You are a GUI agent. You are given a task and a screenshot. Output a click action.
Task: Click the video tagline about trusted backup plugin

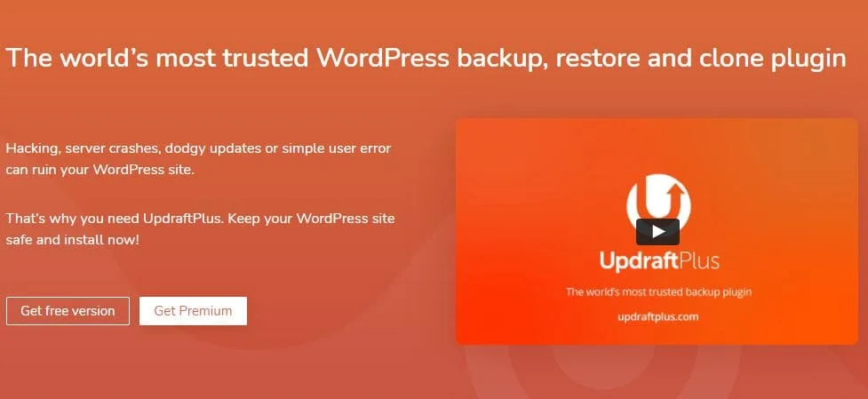pyautogui.click(x=658, y=291)
